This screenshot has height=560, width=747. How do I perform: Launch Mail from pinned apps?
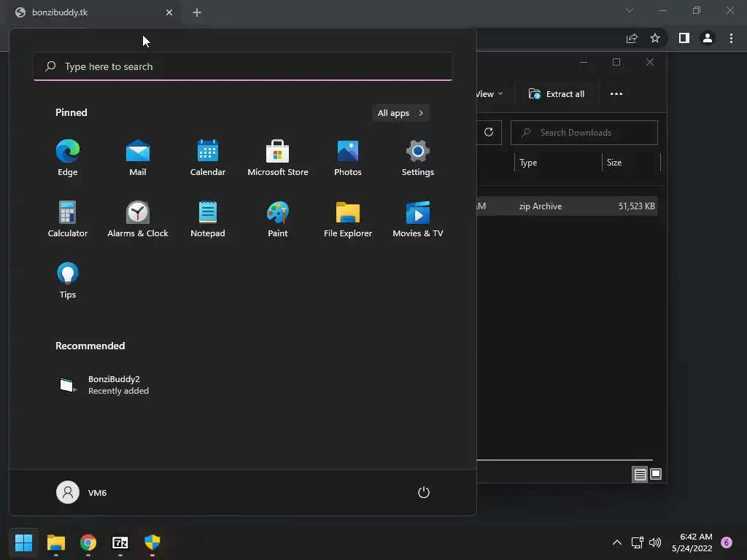[138, 158]
